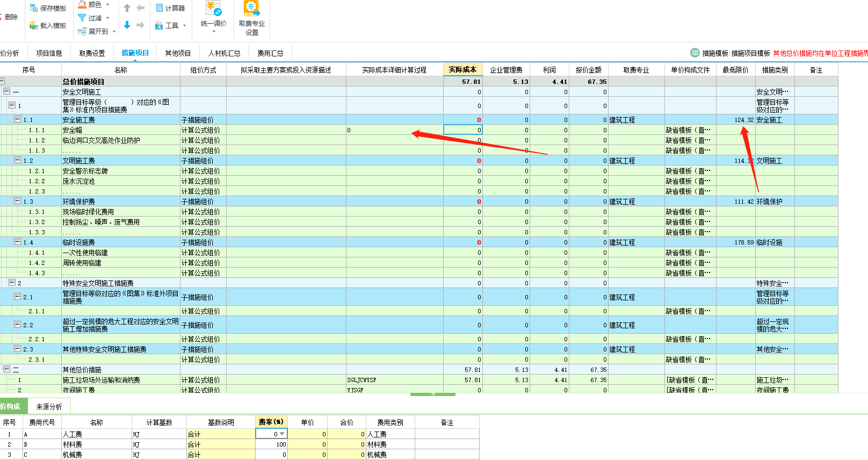Screen dimensions: 868x460
Task: Click the promote left arrow icon
Action: 141,8
